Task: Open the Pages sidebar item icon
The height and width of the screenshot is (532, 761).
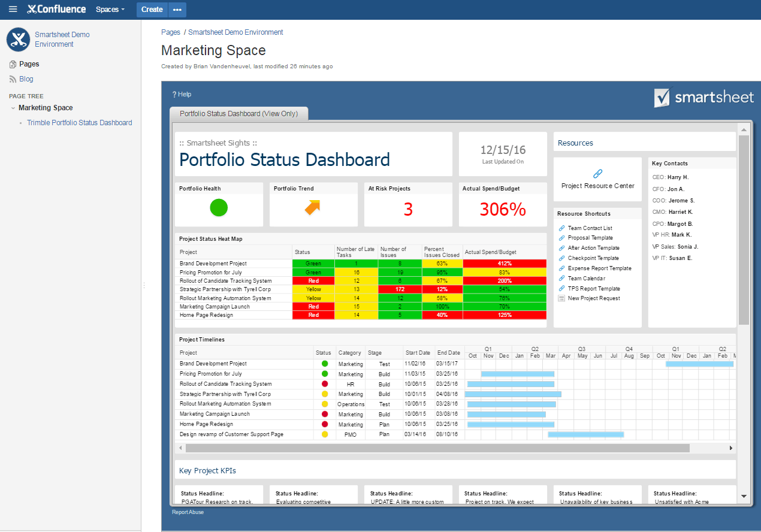Action: pos(13,64)
